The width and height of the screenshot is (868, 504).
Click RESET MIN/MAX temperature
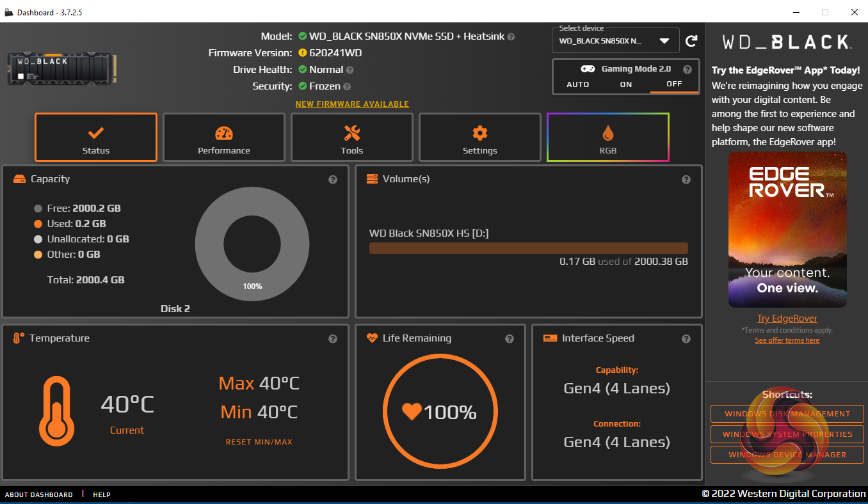(x=259, y=442)
